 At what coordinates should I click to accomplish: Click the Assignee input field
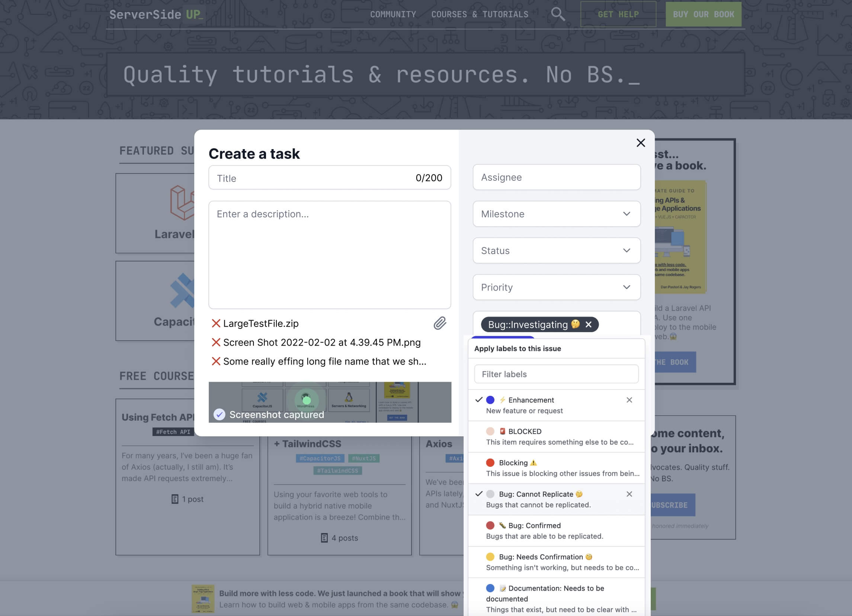click(556, 177)
